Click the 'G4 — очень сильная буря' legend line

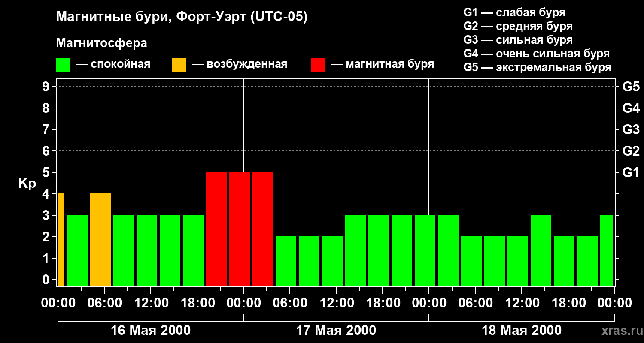[537, 54]
